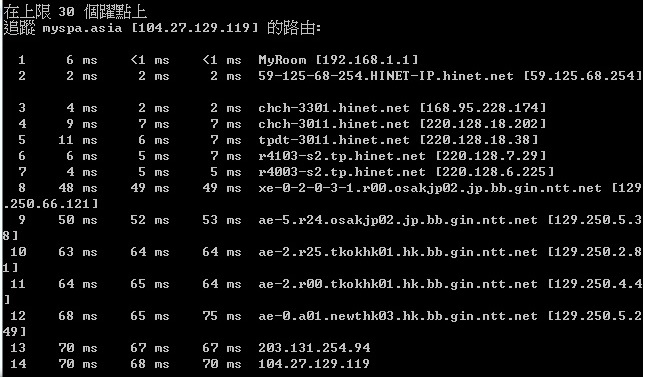The image size is (645, 377).
Task: Select the xe-0-2-0-3-1.r00.osakjp02 hop hostname
Action: (x=429, y=188)
